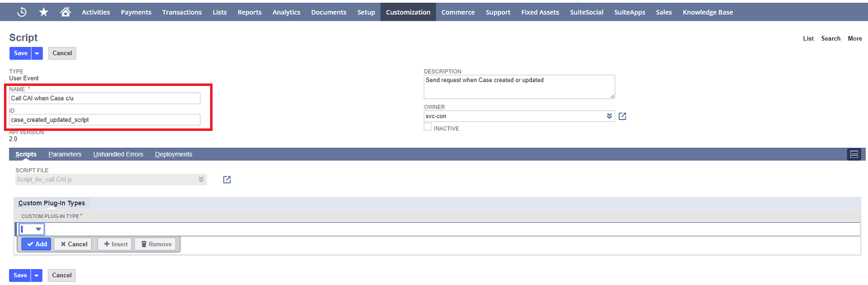868x285 pixels.
Task: Open the Activities menu
Action: (x=96, y=12)
